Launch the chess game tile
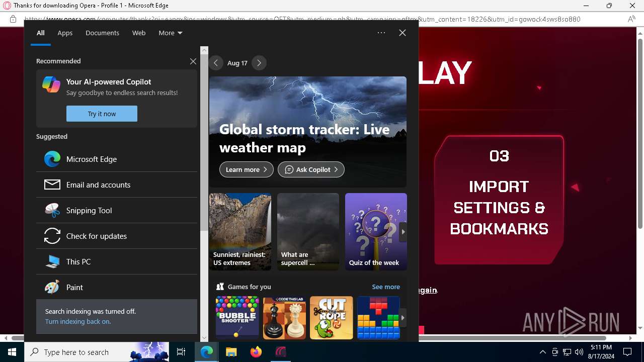The width and height of the screenshot is (644, 362). 284,317
